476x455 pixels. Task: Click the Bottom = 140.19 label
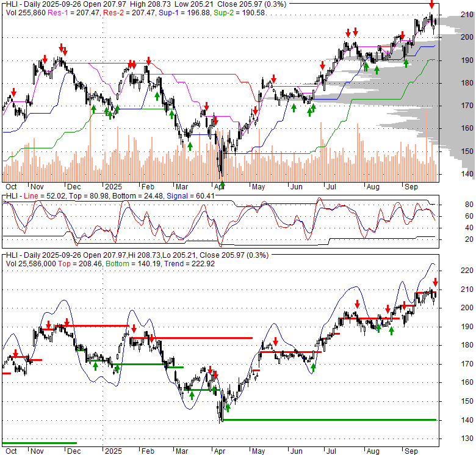pyautogui.click(x=133, y=264)
